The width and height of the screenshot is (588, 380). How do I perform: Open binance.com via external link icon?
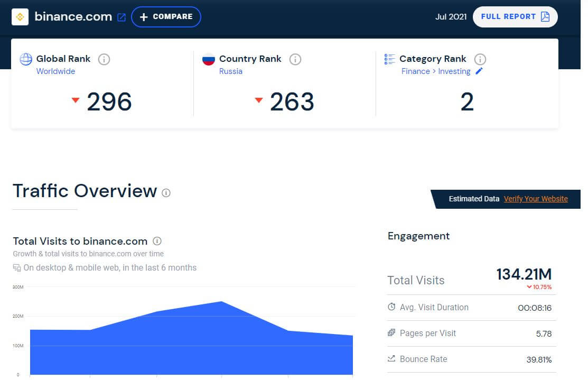pyautogui.click(x=122, y=17)
